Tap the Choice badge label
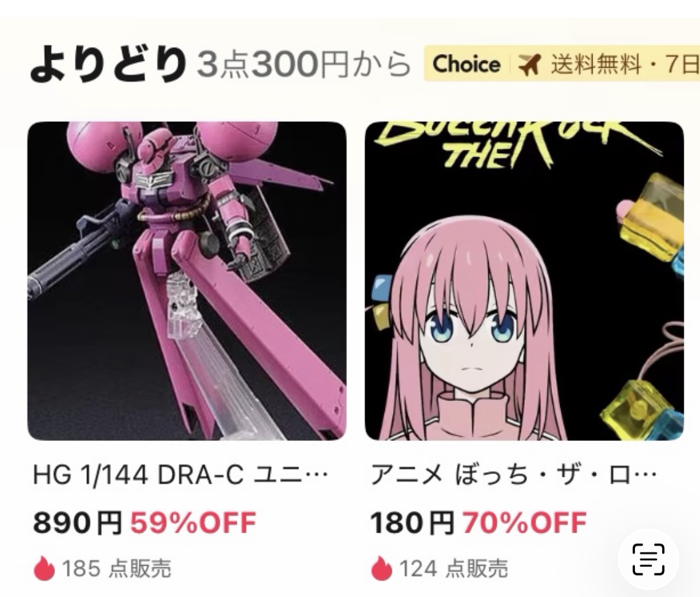 click(467, 64)
